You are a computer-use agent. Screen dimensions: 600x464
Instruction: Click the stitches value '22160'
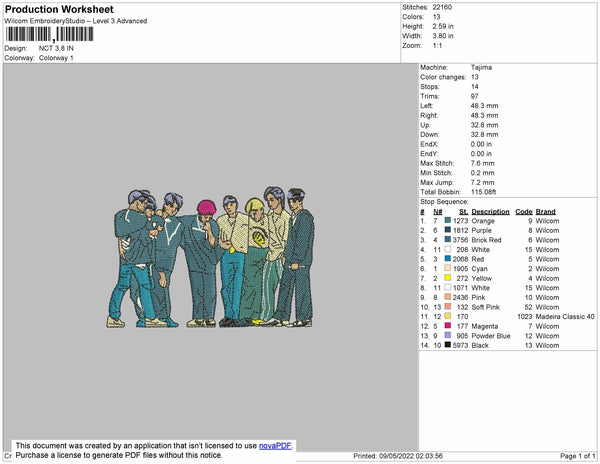point(442,7)
